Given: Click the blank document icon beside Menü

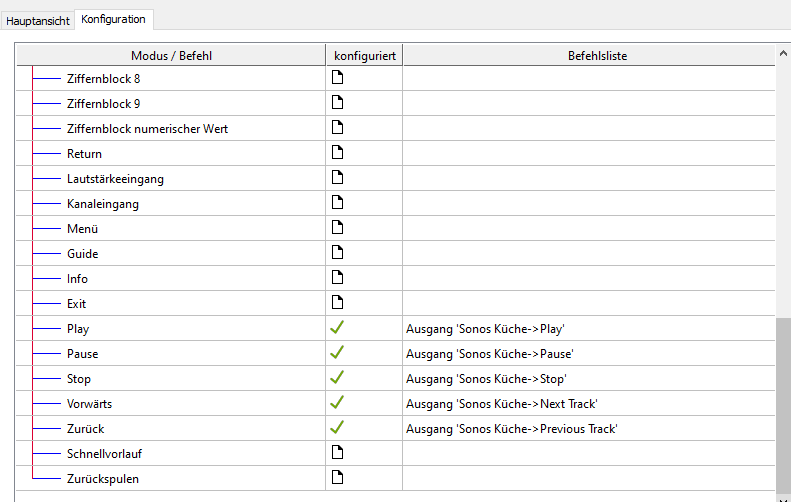Looking at the screenshot, I should tap(337, 228).
